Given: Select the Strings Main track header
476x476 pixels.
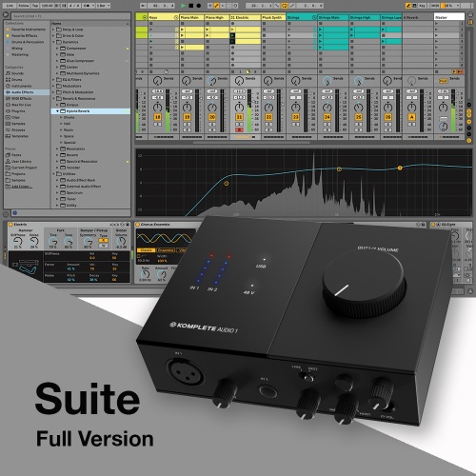Looking at the screenshot, I should (333, 17).
